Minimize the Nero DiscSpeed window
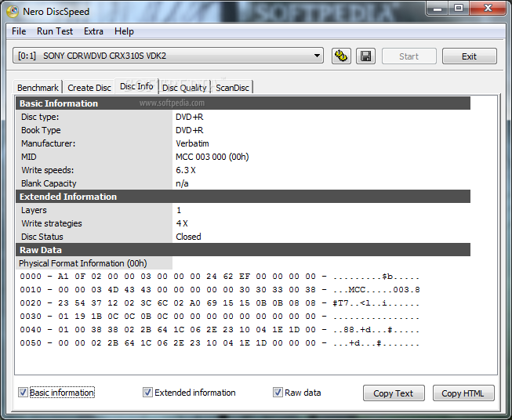Viewport: 512px width, 420px height. [x=438, y=8]
